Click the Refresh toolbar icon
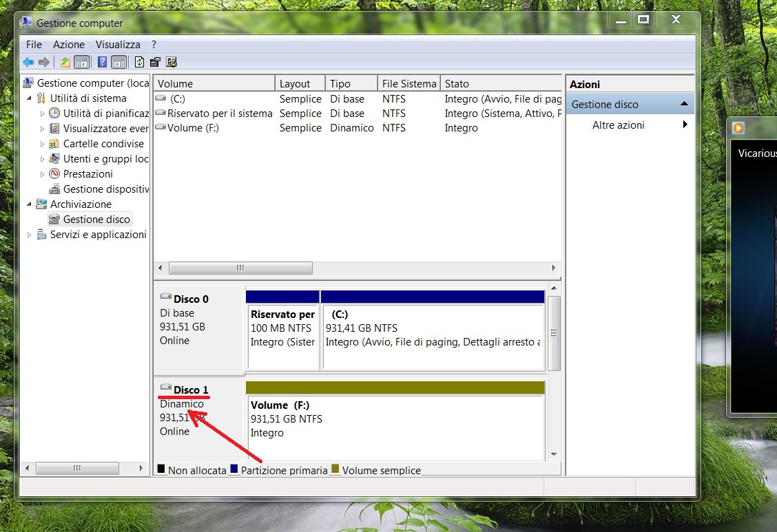777x532 pixels. click(140, 63)
